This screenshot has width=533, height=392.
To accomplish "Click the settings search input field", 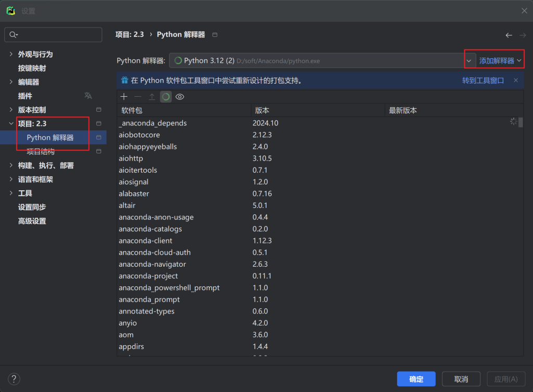I will coord(57,35).
